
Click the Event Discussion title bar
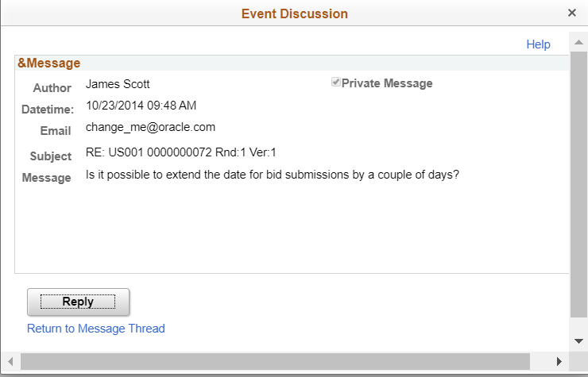[x=294, y=13]
